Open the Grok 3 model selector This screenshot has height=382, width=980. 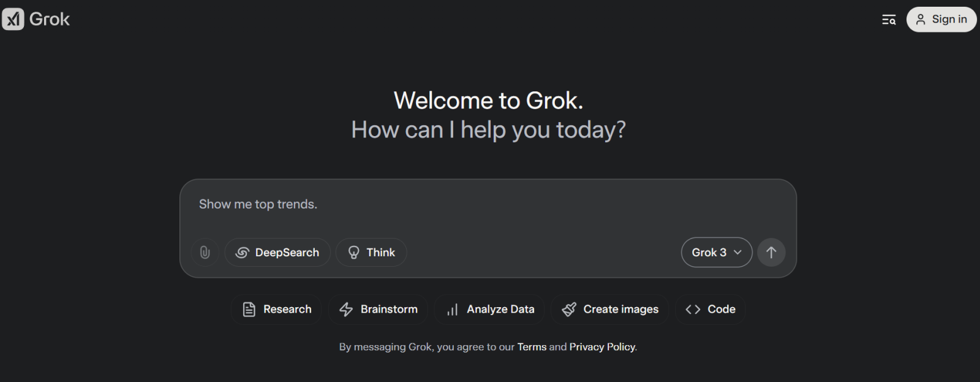click(x=709, y=253)
